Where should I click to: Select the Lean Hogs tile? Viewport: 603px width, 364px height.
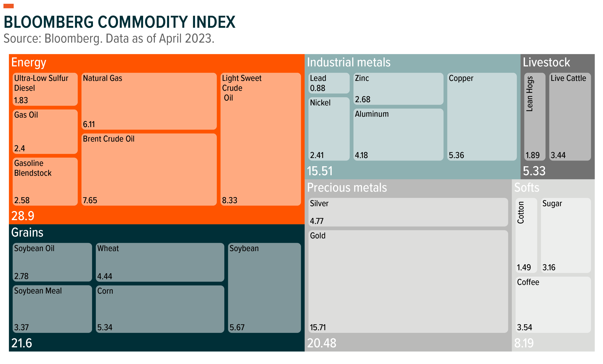(x=535, y=117)
